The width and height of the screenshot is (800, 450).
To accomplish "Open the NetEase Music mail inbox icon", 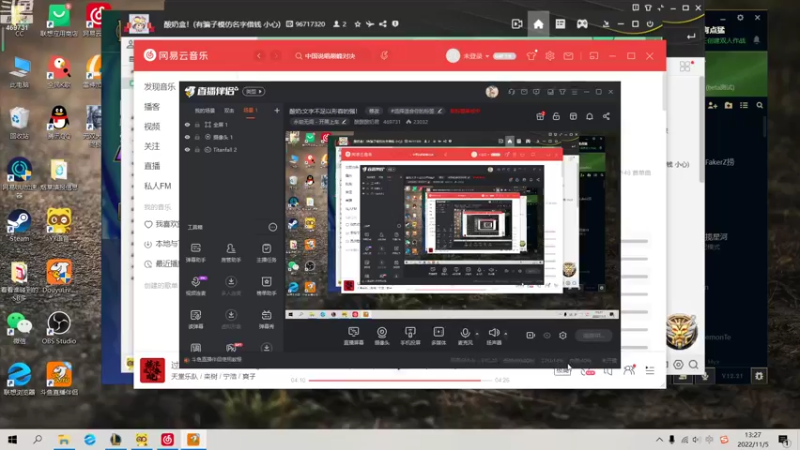I will (x=568, y=56).
